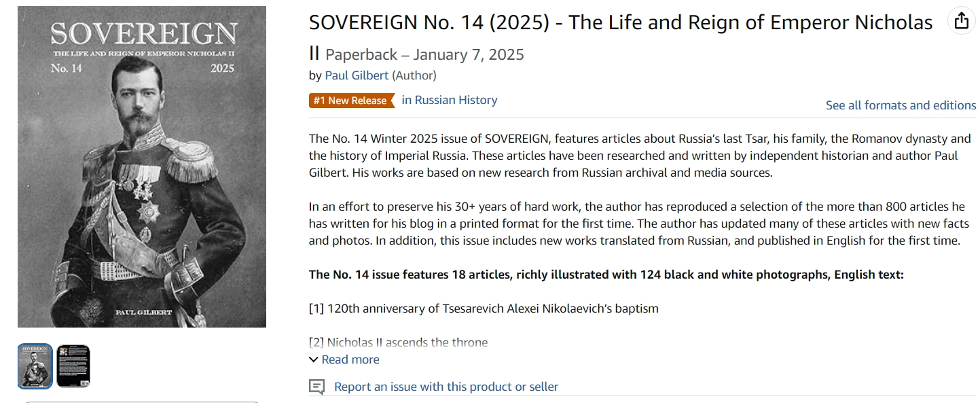Expand description with the Read more chevron
Screen dimensions: 980x403
pos(313,360)
